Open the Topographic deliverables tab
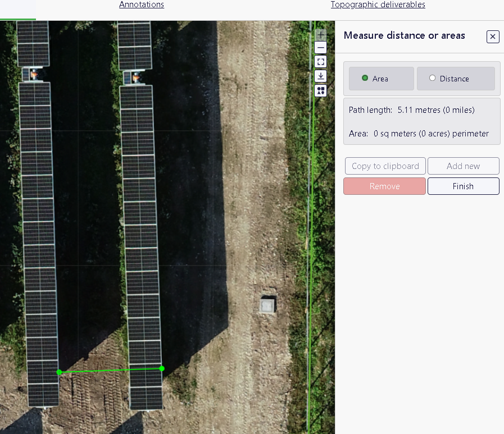 (378, 4)
